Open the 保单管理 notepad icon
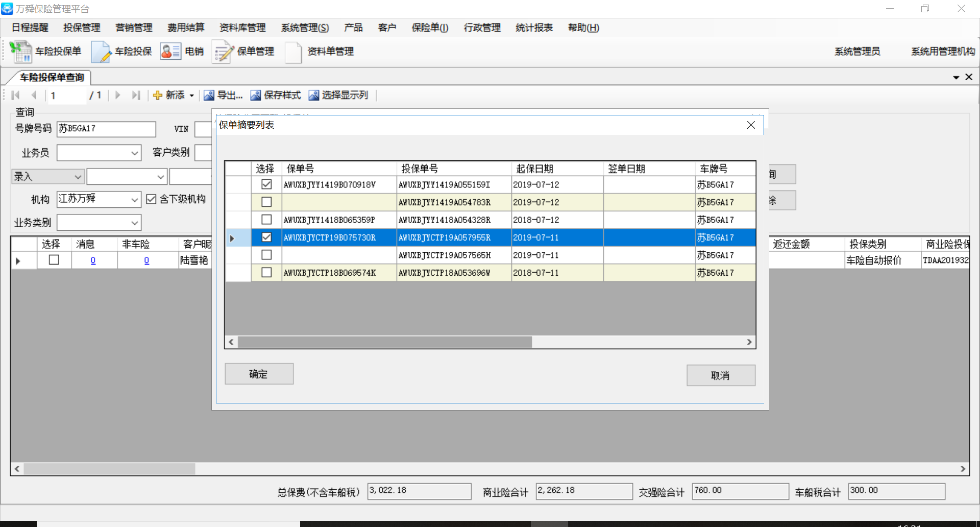980x527 pixels. point(224,52)
